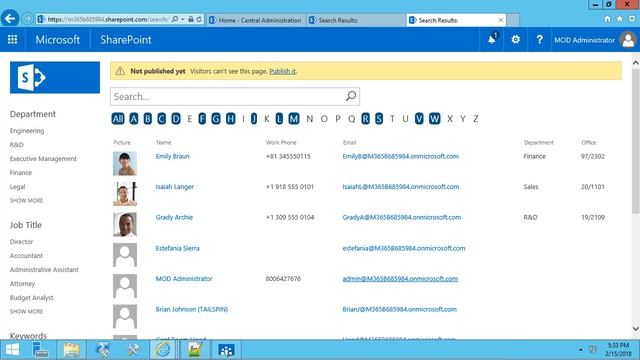The width and height of the screenshot is (640, 360).
Task: Open Internet Explorer taskbar icon
Action: 163,350
